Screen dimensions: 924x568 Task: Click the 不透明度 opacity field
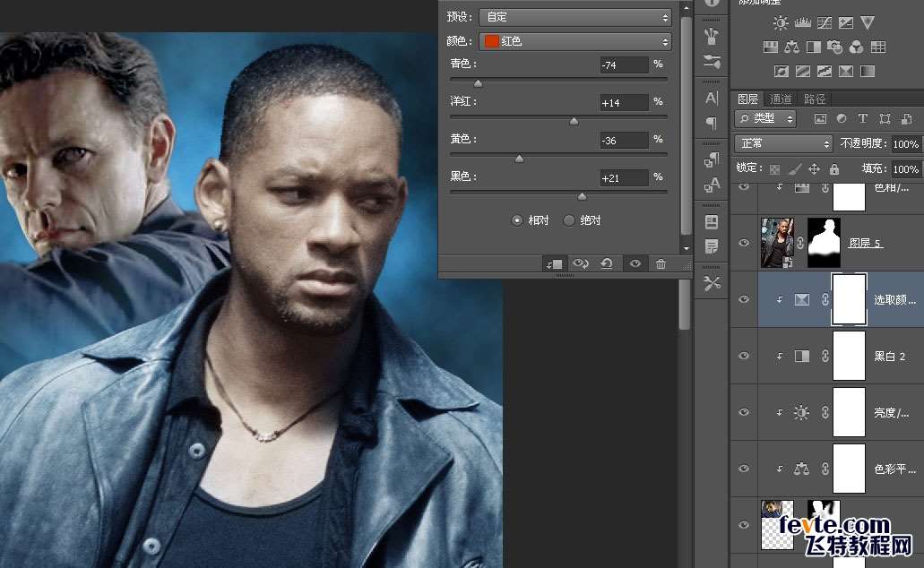click(905, 143)
